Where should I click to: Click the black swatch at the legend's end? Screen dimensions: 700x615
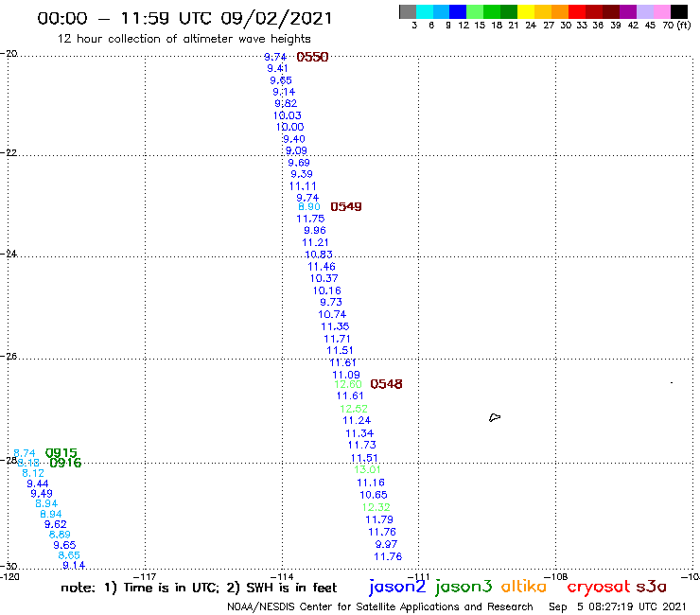[678, 11]
